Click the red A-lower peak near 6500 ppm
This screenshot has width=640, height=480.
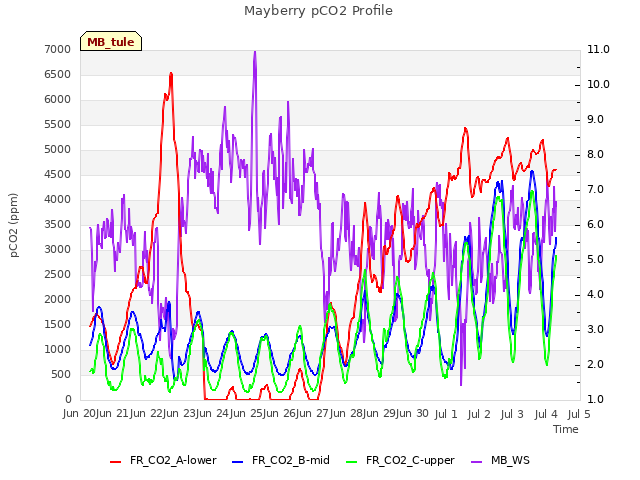(171, 73)
